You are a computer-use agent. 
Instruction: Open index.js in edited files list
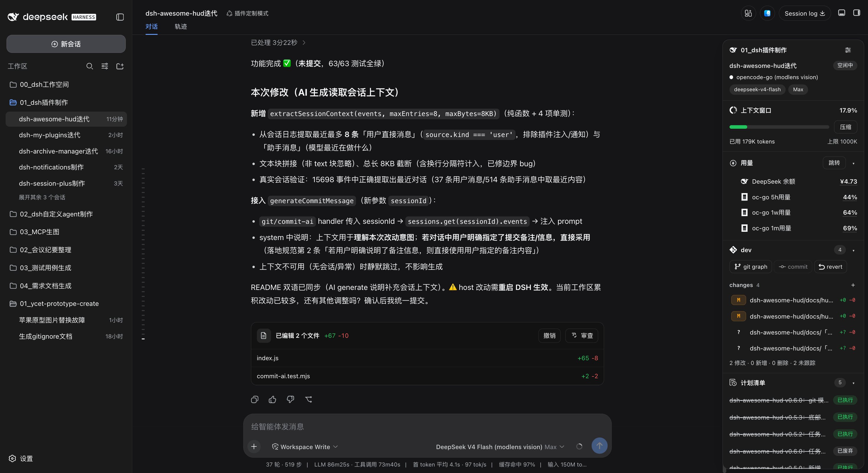[427, 358]
